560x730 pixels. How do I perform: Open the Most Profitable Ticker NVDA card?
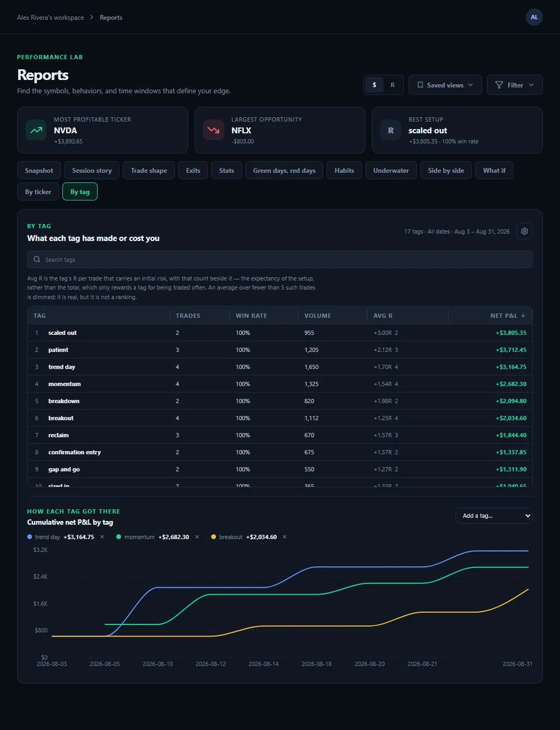tap(102, 130)
